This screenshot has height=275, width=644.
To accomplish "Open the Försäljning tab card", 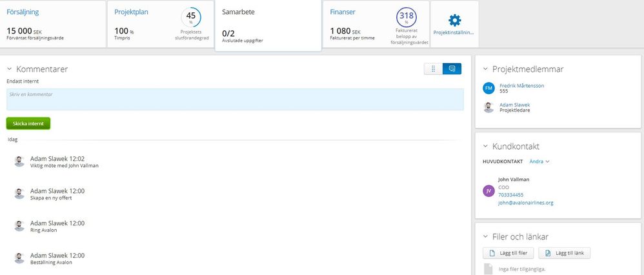I will [52, 24].
